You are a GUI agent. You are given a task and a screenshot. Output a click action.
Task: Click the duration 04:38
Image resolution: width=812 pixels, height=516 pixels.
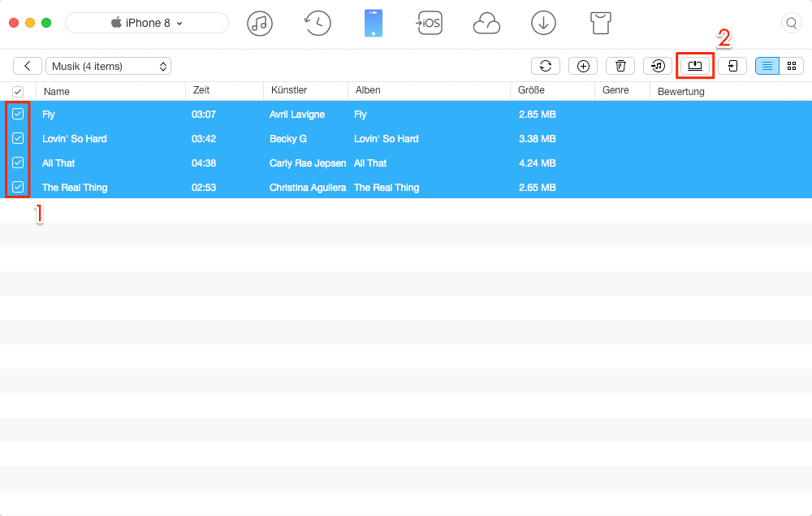click(204, 163)
